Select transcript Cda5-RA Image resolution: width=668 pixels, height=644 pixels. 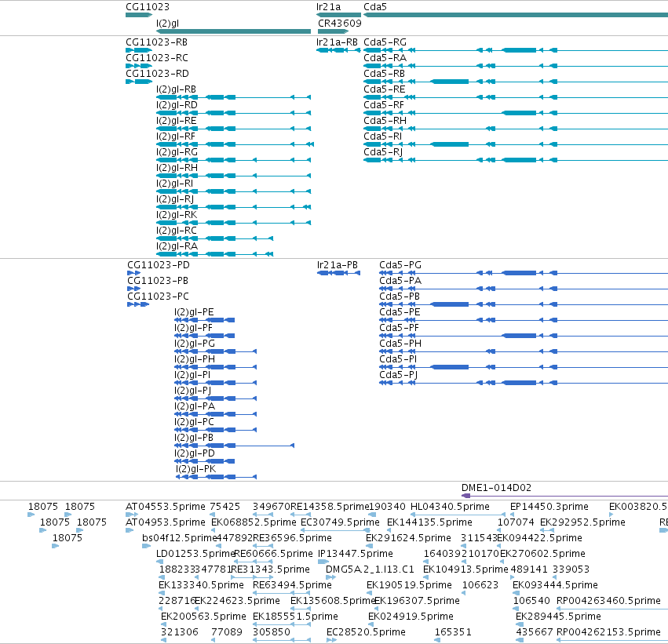click(x=516, y=66)
